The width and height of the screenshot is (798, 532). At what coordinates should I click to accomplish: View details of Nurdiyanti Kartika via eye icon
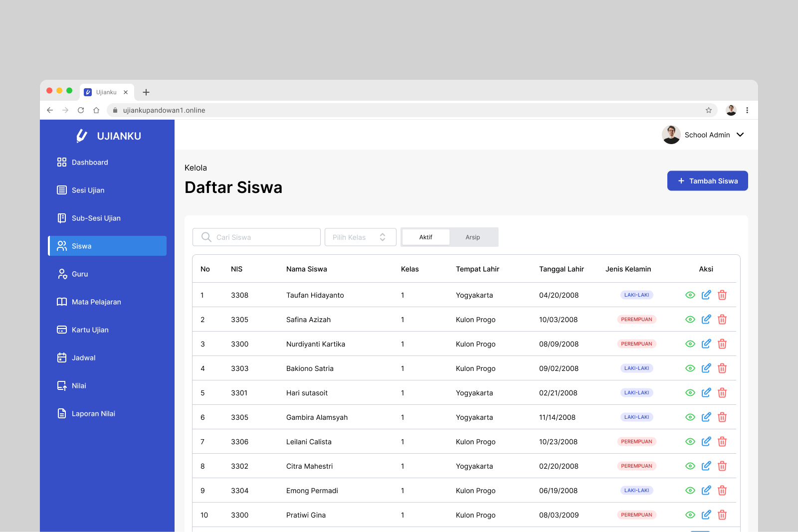coord(690,344)
